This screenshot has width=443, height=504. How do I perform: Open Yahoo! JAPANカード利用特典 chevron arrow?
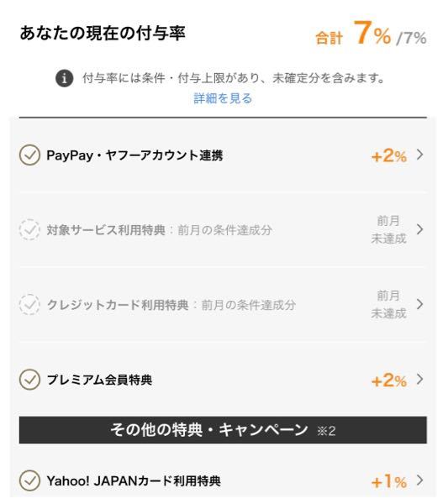click(x=419, y=480)
